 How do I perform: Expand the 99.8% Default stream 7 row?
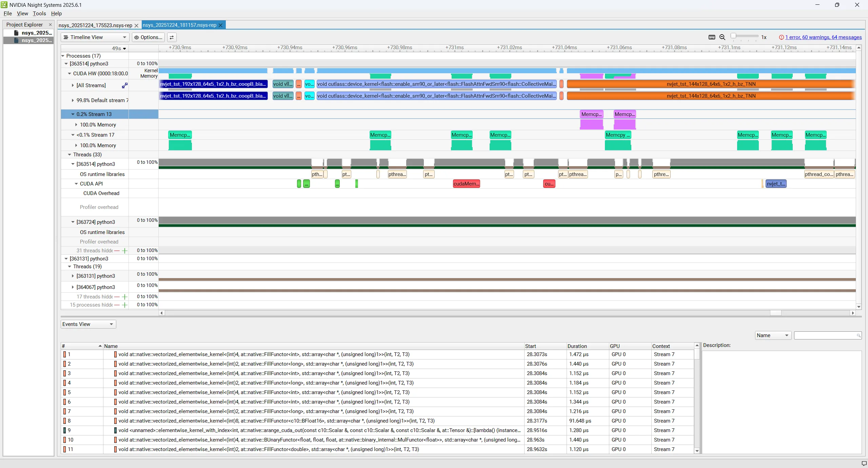click(73, 100)
